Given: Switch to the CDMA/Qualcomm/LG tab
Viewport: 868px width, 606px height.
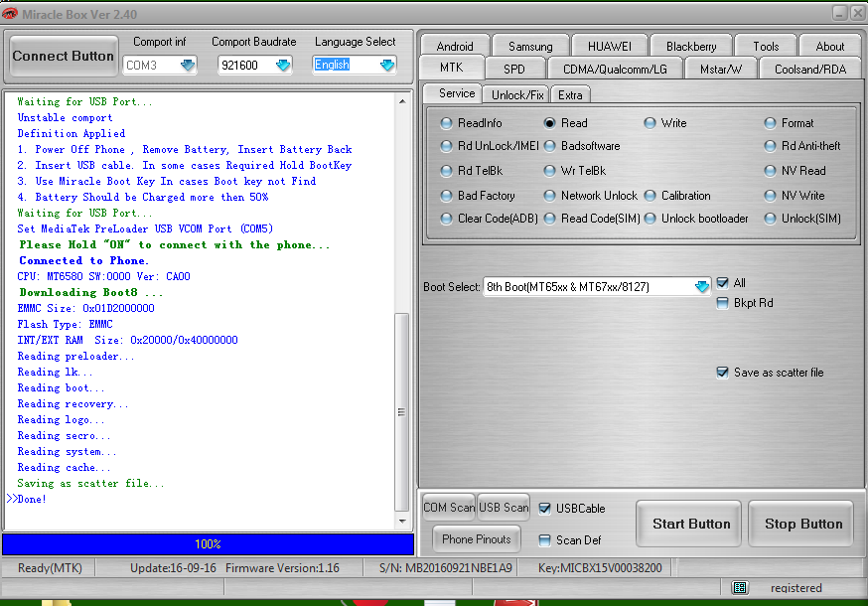Looking at the screenshot, I should [x=615, y=70].
